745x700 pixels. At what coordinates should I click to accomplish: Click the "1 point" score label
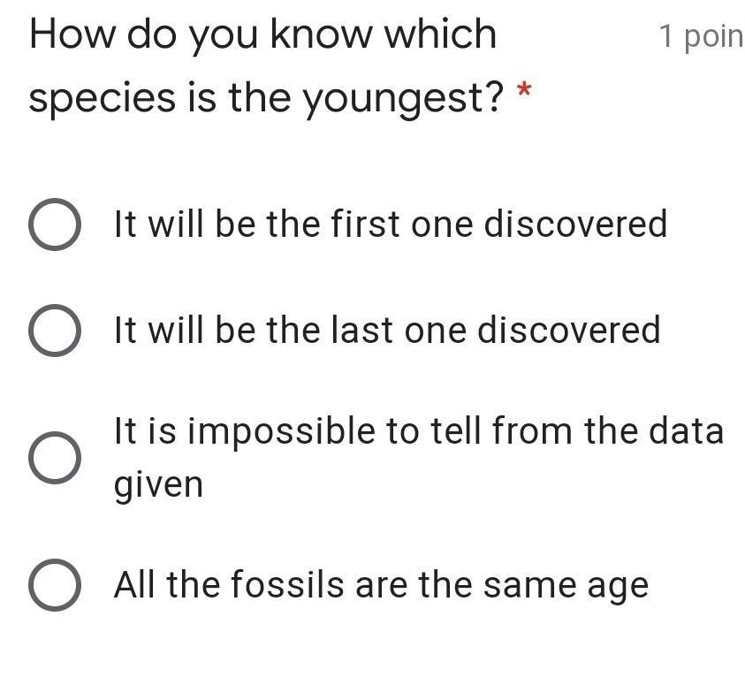tap(700, 36)
